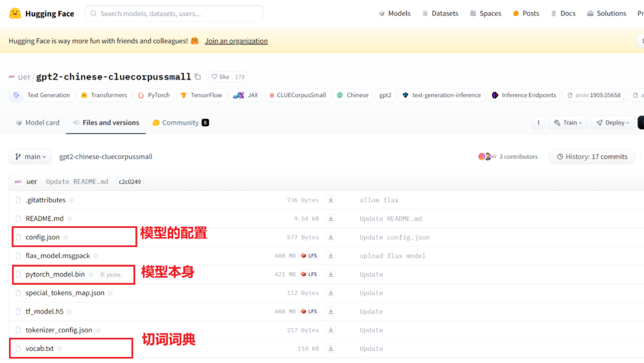Download pytorch_model.bin with its download icon

(330, 274)
